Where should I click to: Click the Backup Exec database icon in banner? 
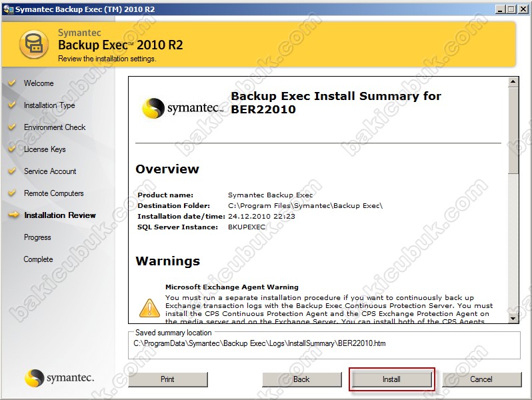34,44
